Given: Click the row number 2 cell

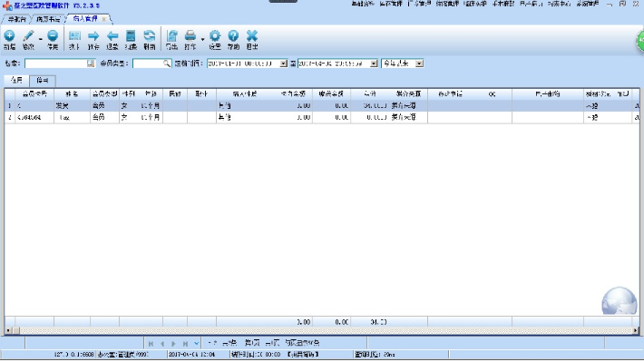Looking at the screenshot, I should [x=10, y=117].
